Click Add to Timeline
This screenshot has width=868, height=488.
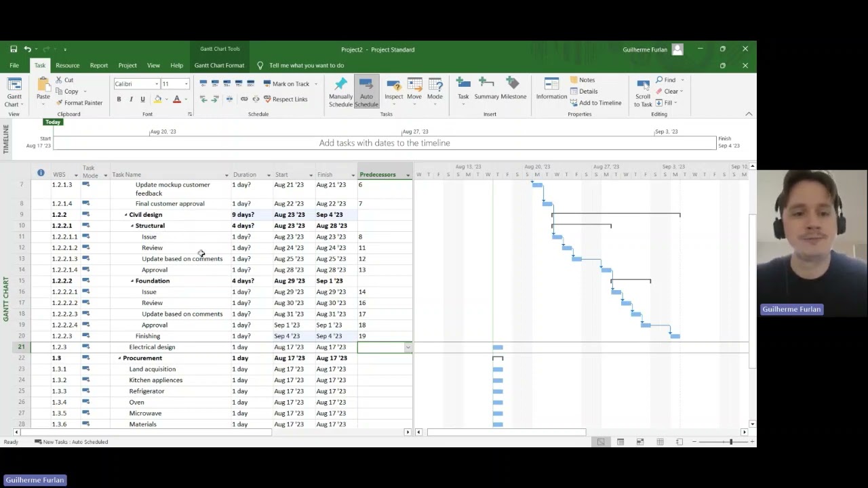pyautogui.click(x=595, y=103)
